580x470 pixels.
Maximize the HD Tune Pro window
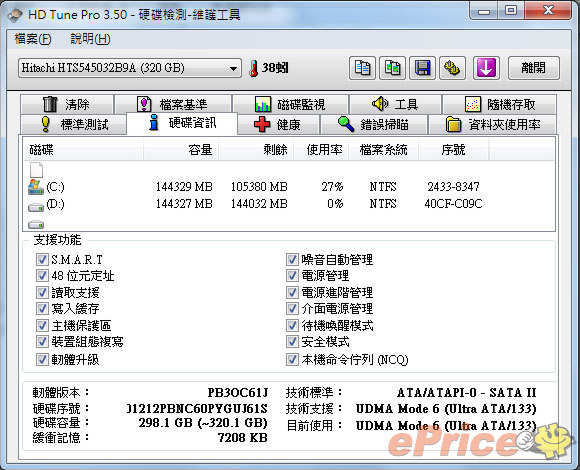(x=511, y=10)
